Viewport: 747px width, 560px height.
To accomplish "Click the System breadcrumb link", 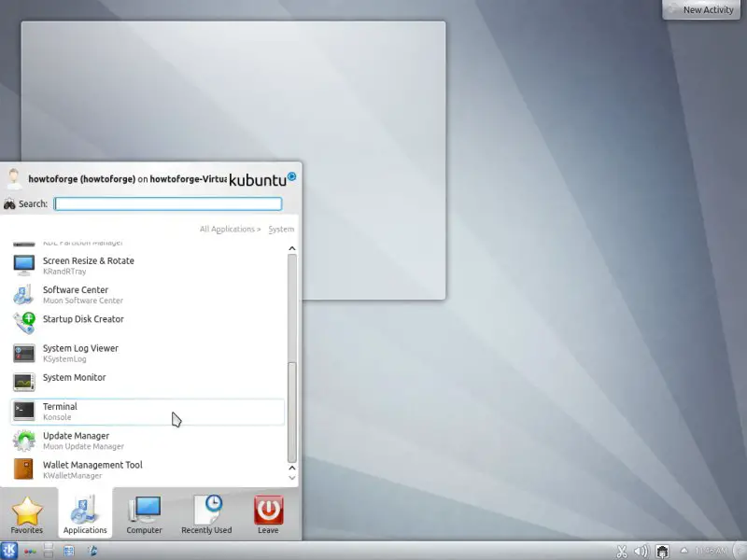I will click(x=281, y=229).
